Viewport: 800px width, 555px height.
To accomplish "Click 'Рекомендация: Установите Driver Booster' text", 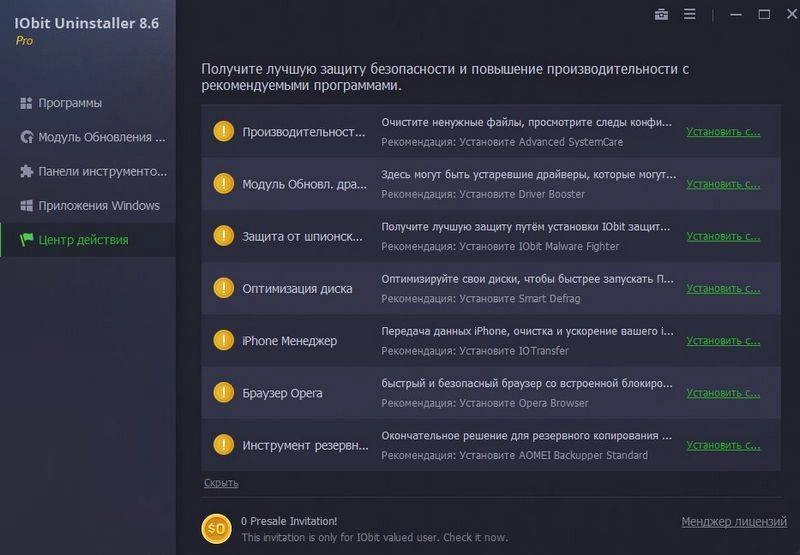I will tap(483, 194).
